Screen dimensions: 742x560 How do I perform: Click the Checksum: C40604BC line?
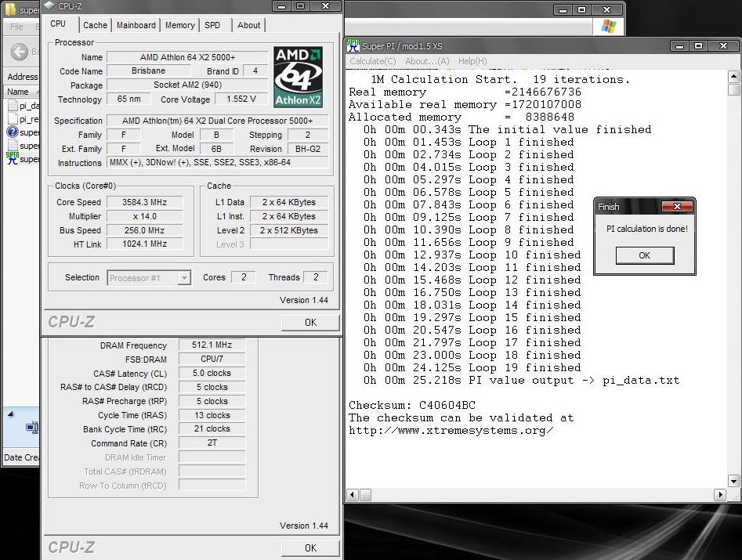411,406
